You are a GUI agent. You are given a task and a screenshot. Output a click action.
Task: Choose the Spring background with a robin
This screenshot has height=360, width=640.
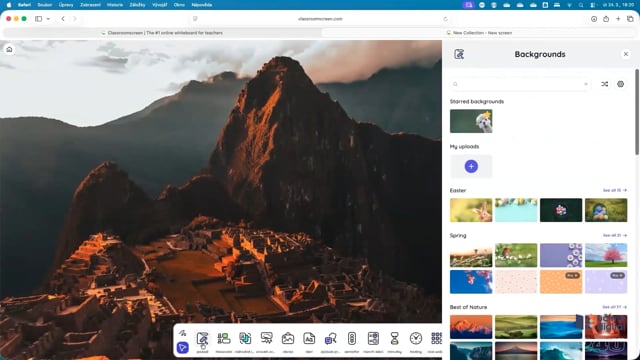tap(516, 255)
